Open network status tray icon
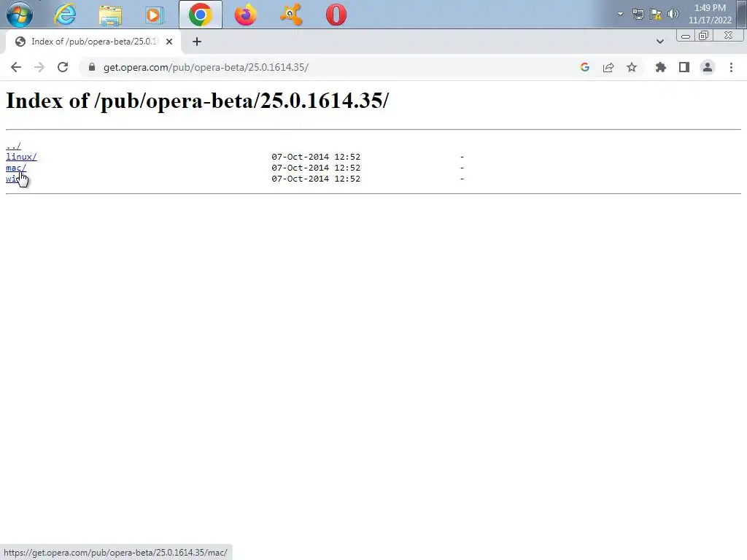The width and height of the screenshot is (747, 560). (638, 14)
